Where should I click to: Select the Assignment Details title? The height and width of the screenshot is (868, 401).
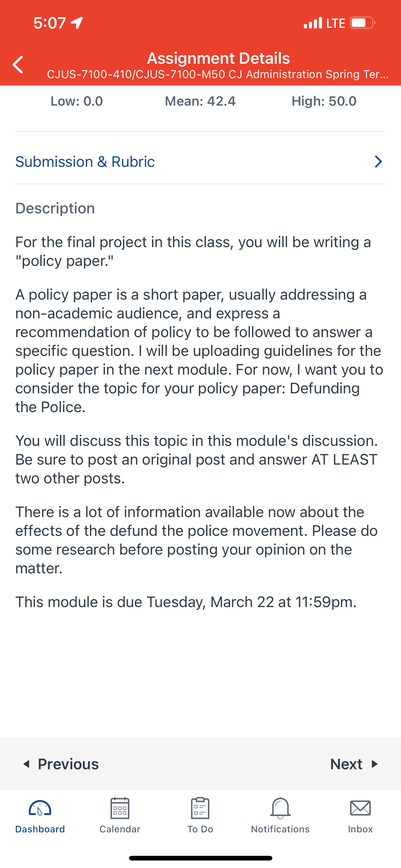(218, 58)
